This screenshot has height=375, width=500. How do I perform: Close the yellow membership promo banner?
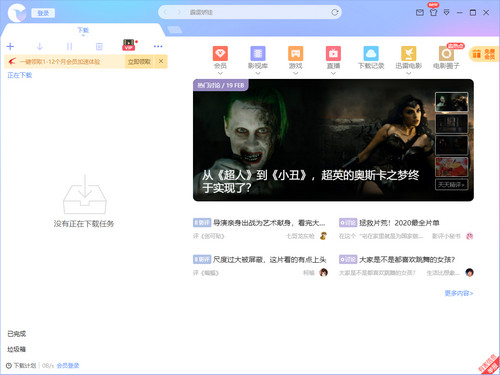(x=161, y=61)
